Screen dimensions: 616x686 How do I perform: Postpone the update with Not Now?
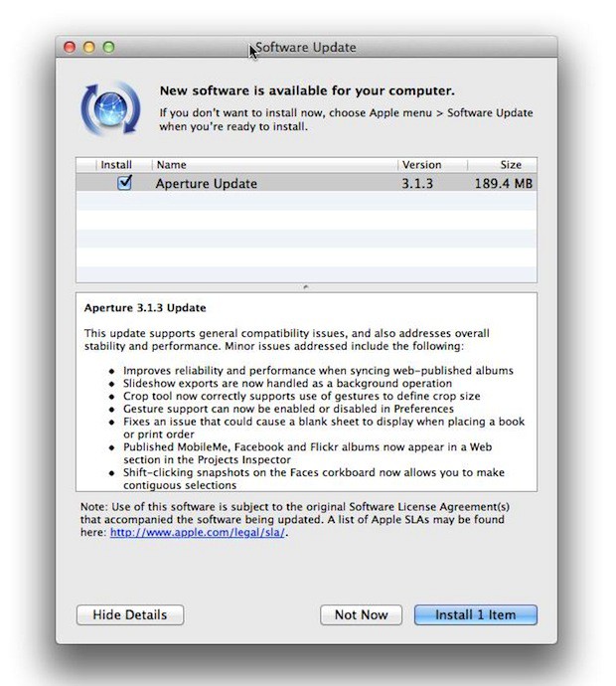coord(361,614)
